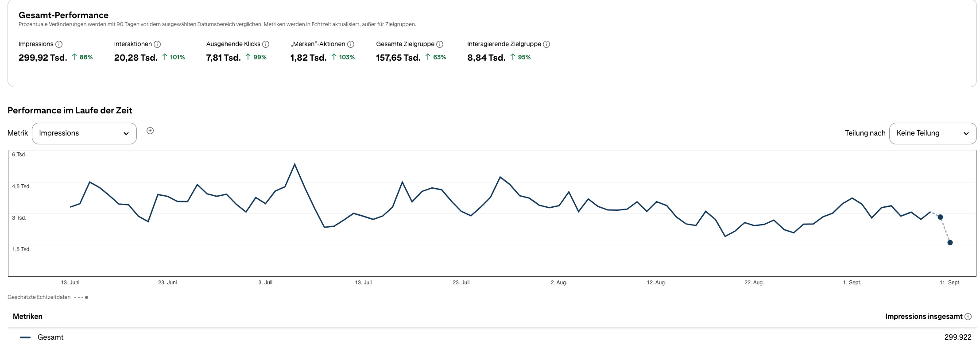Image resolution: width=980 pixels, height=345 pixels.
Task: Click the chevron in the Impressions selector
Action: pos(126,134)
